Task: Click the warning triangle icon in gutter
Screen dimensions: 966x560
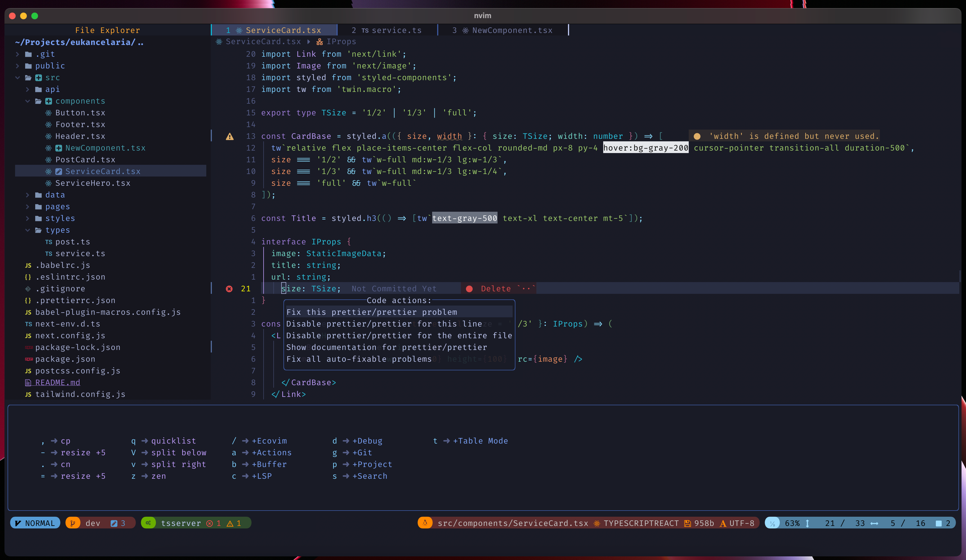Action: coord(229,136)
